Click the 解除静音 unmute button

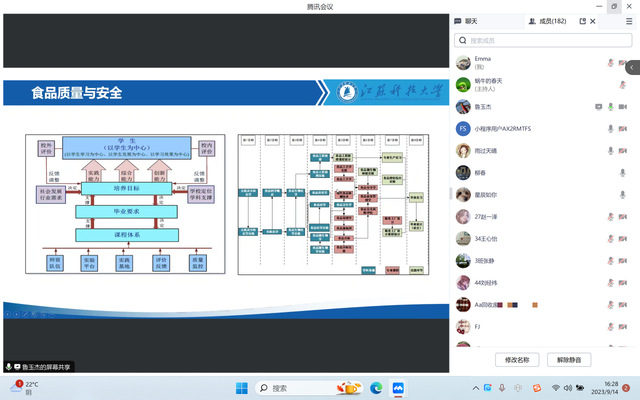[x=575, y=359]
